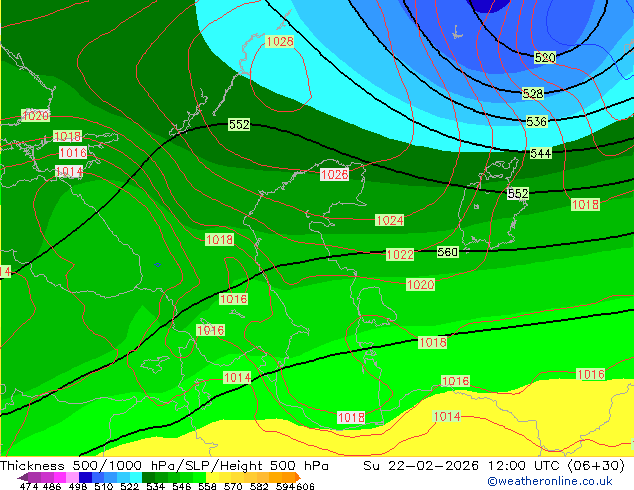This screenshot has height=490, width=634.
Task: Click the 528 height contour label
Action: pos(533,94)
